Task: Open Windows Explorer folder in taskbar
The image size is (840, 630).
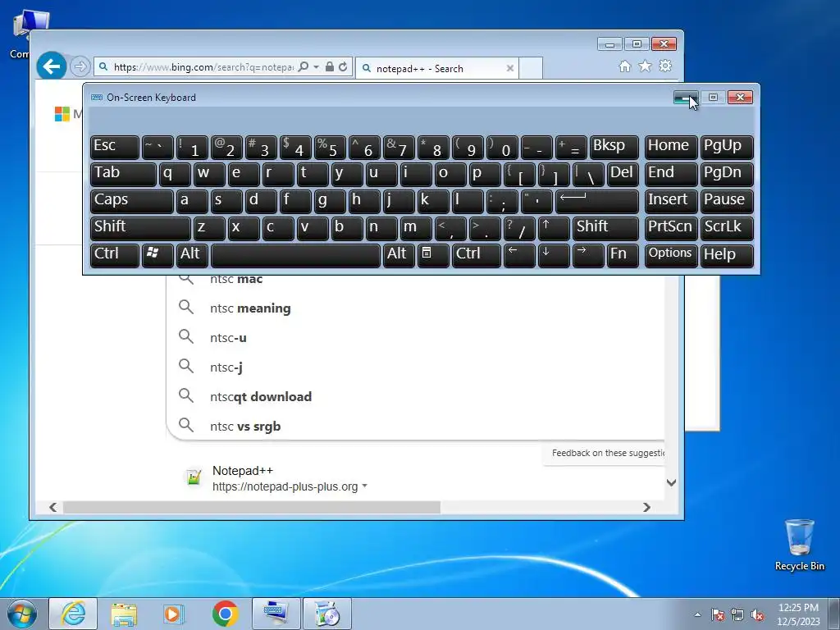Action: tap(124, 614)
